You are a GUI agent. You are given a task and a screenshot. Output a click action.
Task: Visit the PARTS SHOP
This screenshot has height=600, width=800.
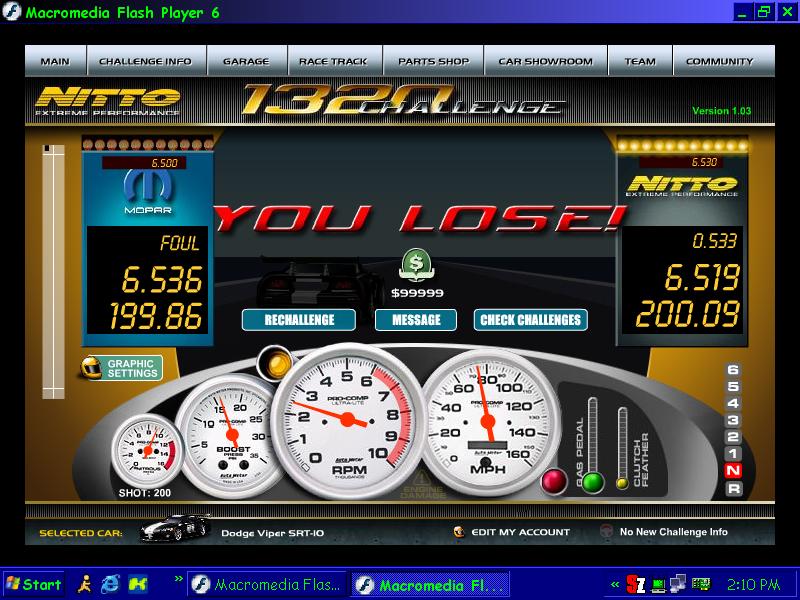tap(433, 61)
